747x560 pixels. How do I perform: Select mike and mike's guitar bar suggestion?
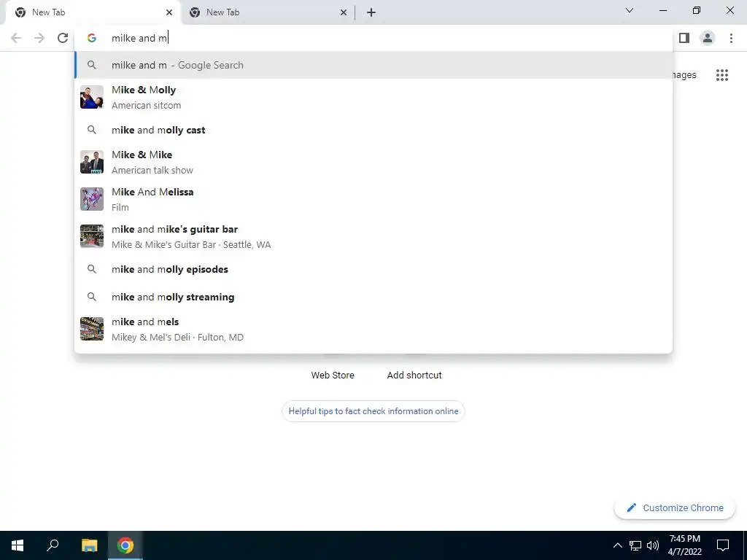click(373, 236)
